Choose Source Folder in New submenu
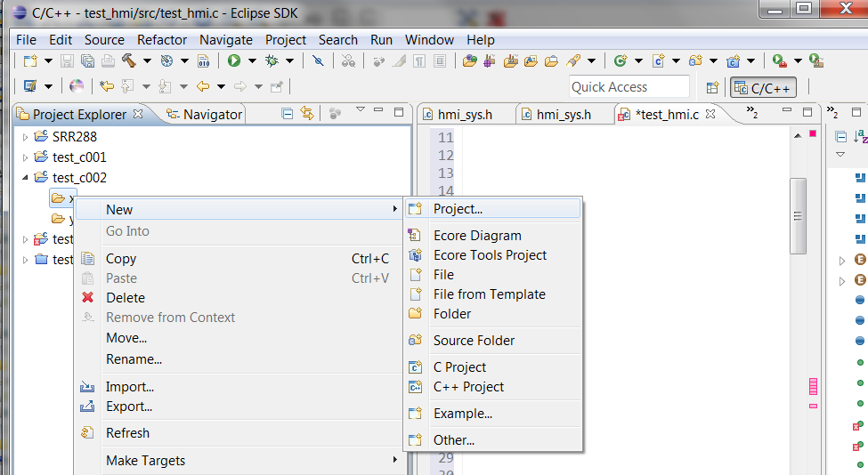868x475 pixels. point(492,341)
